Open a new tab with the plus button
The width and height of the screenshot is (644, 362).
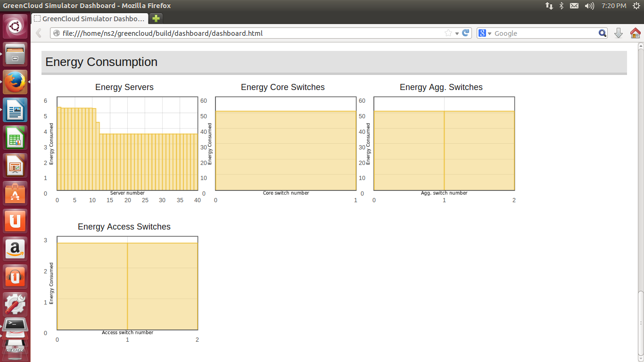pos(156,19)
